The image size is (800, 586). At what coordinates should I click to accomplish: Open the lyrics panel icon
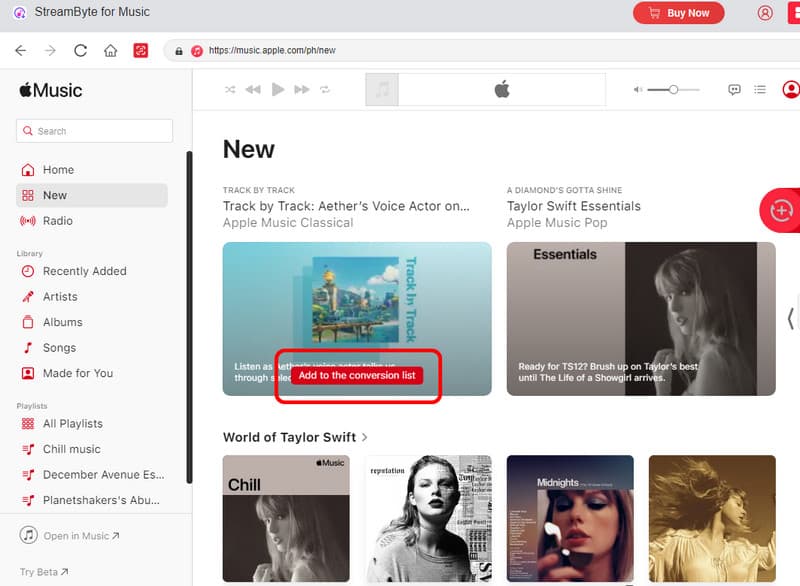[x=734, y=90]
